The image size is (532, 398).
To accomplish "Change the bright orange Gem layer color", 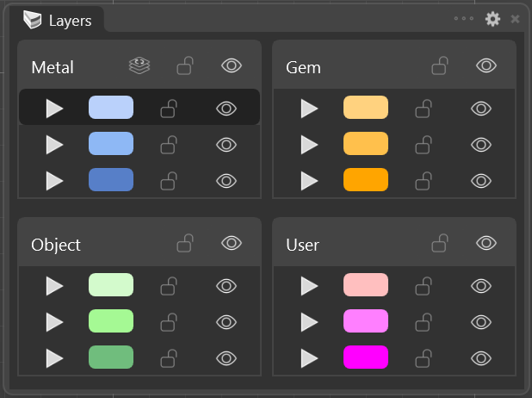I will point(366,180).
